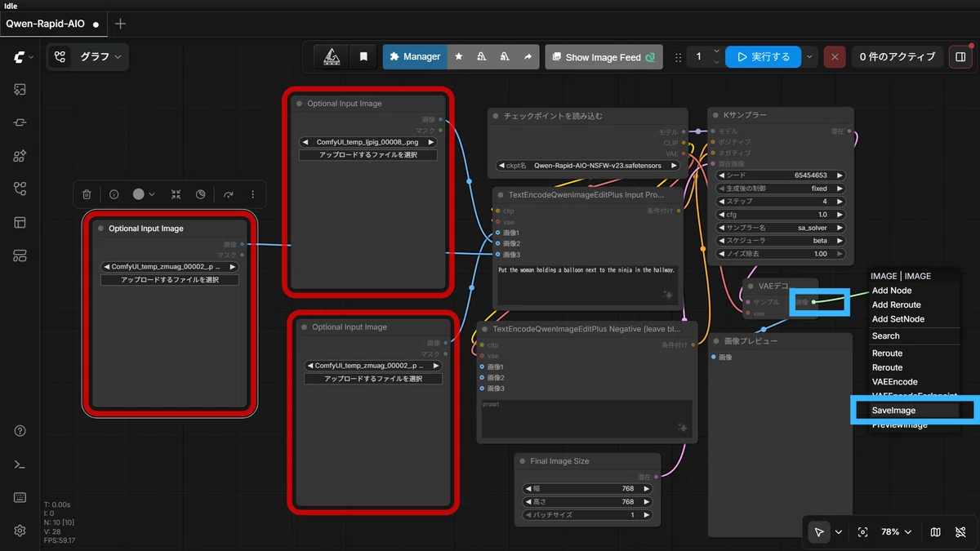Expand the select mode dropdown chevron
The image size is (980, 551).
[839, 532]
